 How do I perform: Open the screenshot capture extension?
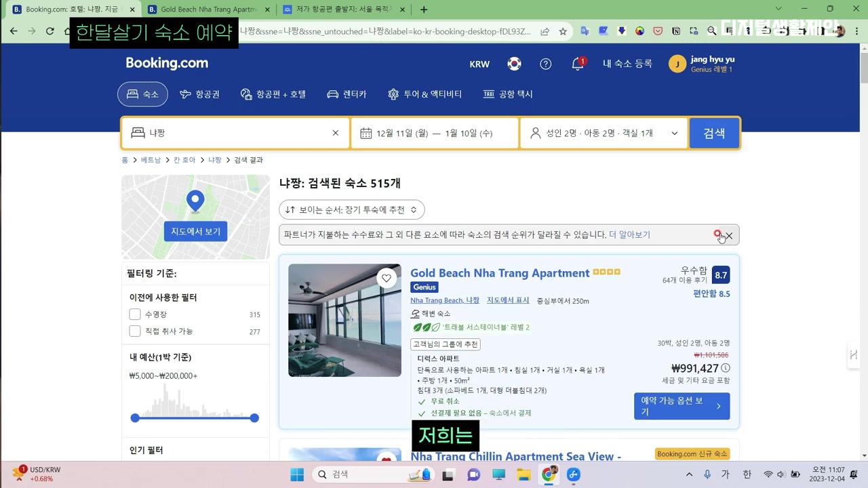pyautogui.click(x=694, y=31)
